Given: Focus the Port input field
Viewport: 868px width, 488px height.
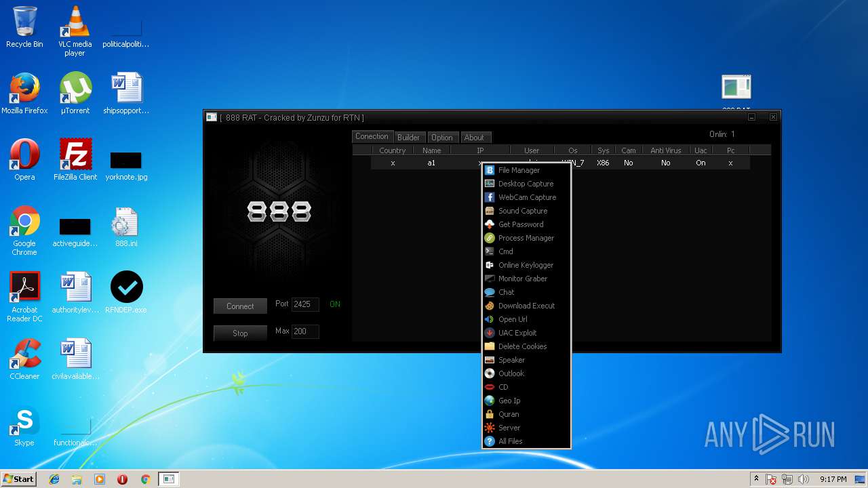Looking at the screenshot, I should [305, 304].
